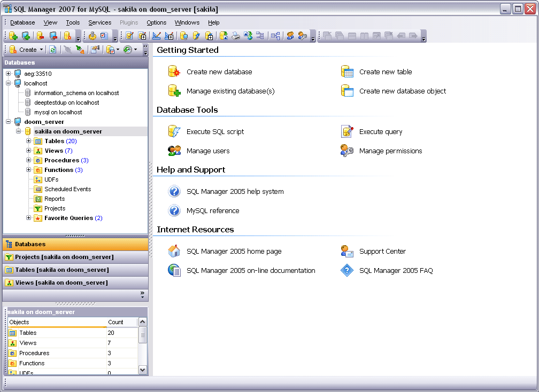Open the query builder ruler-triangle toolbar icon
This screenshot has width=539, height=392.
click(x=156, y=36)
